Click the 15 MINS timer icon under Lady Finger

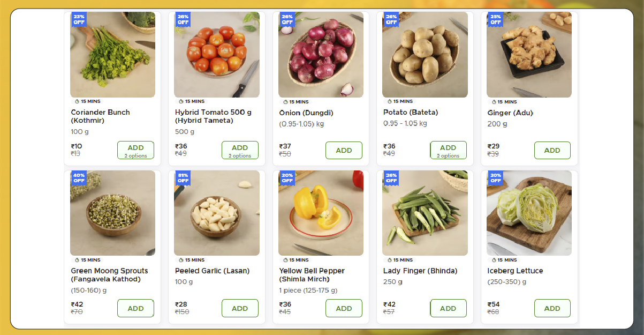coord(390,260)
